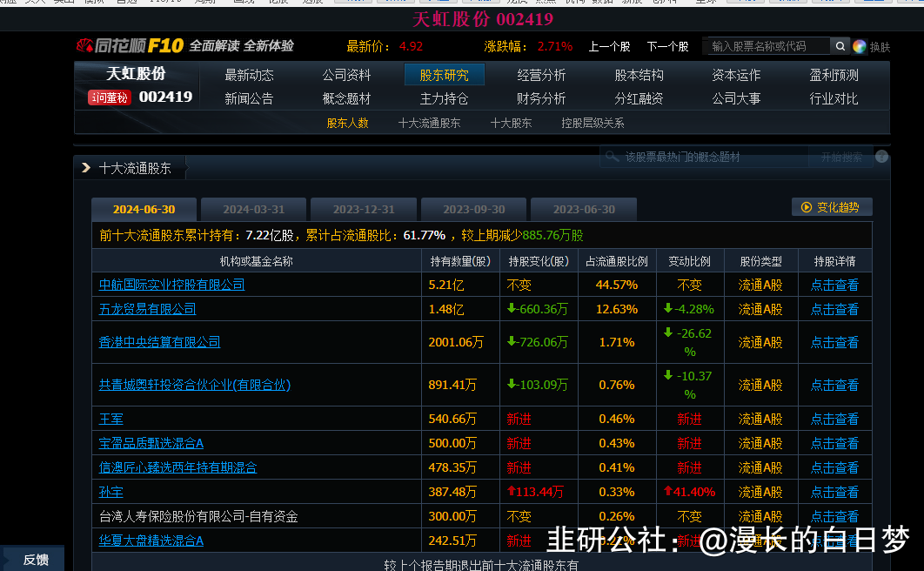924x571 pixels.
Task: Click the help icon beside 开始搜索
Action: pos(881,157)
